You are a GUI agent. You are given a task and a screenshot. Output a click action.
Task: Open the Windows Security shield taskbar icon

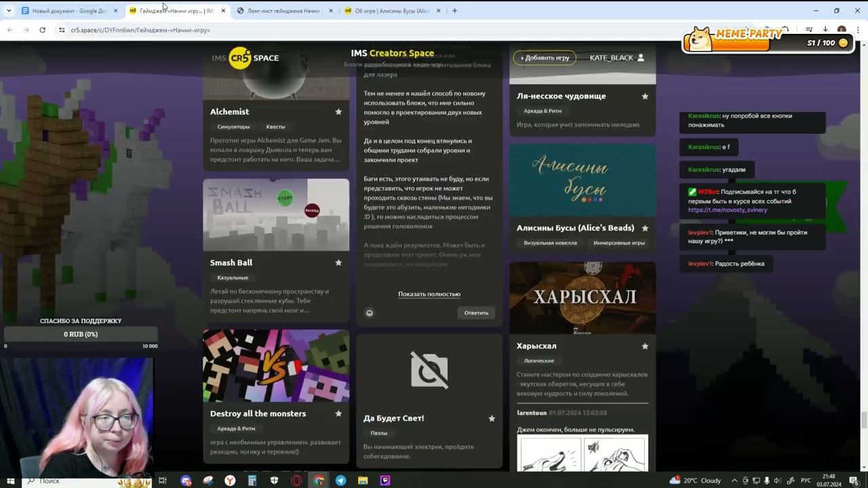point(274,481)
